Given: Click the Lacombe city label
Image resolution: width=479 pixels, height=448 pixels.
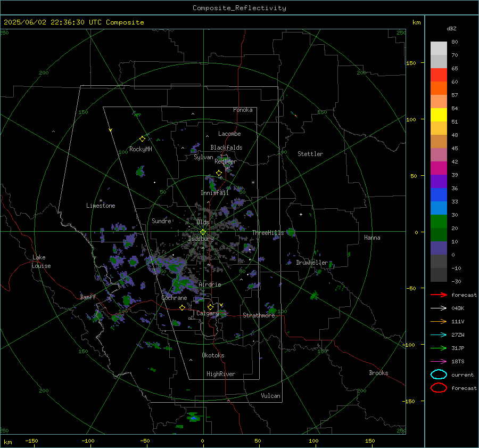Looking at the screenshot, I should point(229,134).
